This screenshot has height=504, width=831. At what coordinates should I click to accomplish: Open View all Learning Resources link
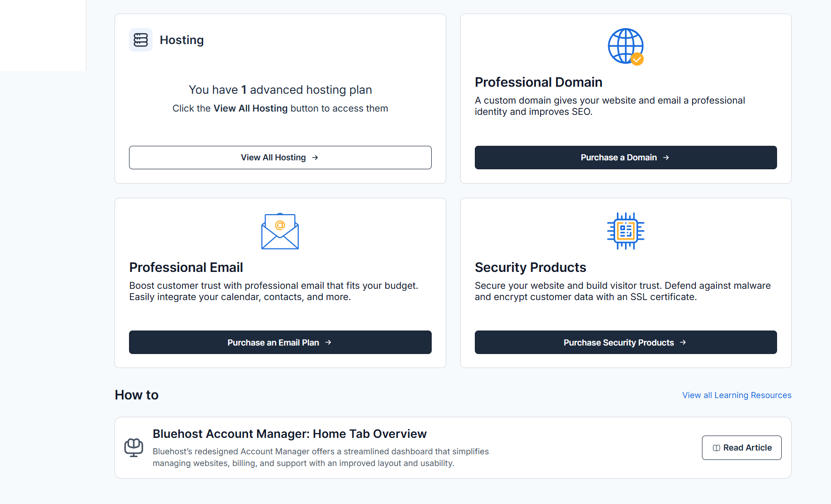point(737,395)
